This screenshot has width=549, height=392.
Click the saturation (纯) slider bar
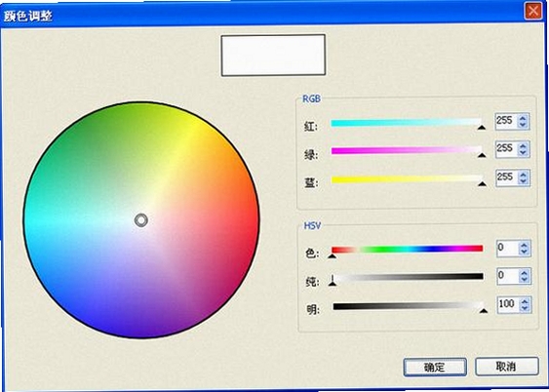tap(408, 277)
